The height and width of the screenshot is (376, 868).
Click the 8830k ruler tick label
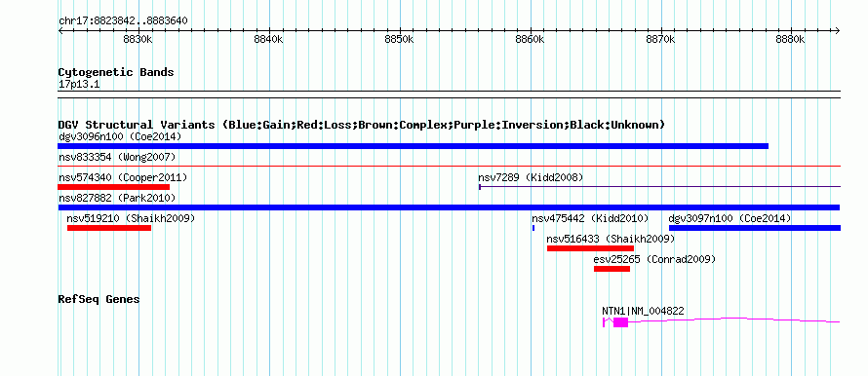(x=138, y=40)
